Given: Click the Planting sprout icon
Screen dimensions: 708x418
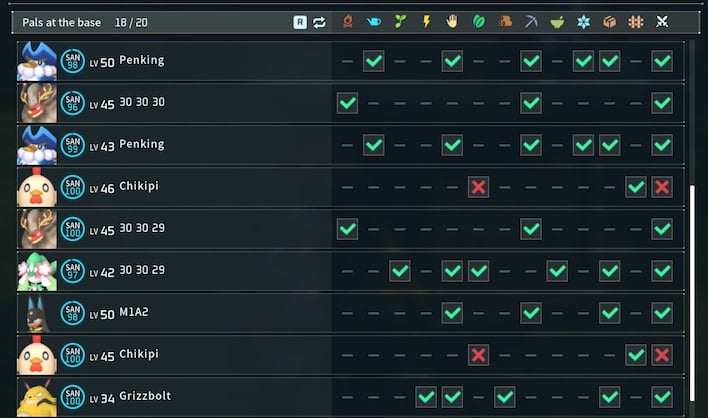Looking at the screenshot, I should [400, 21].
